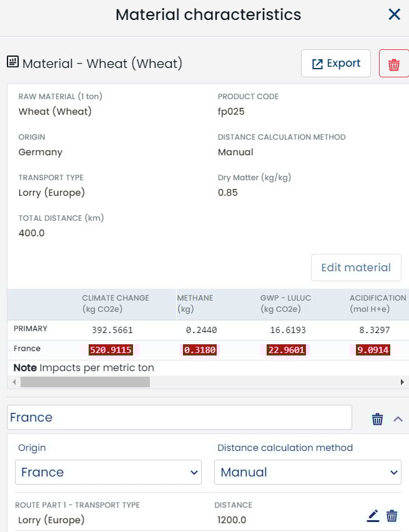The width and height of the screenshot is (409, 532).
Task: Click the France methane value 0.3180
Action: (200, 350)
